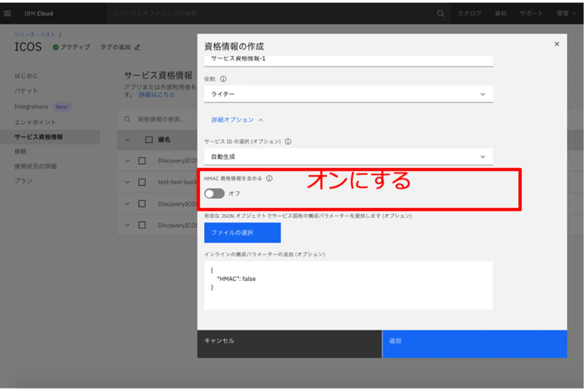This screenshot has height=392, width=586.
Task: Select エンドポイント in the sidebar
Action: click(x=35, y=122)
